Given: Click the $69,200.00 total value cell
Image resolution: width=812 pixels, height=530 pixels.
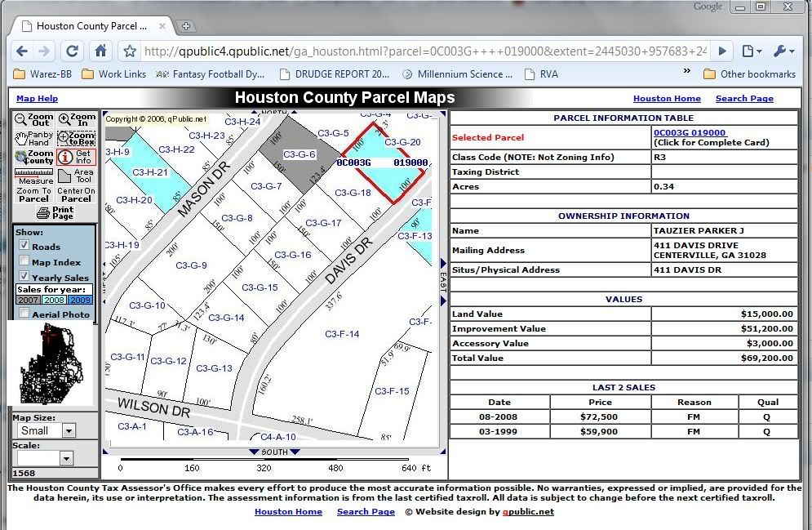Looking at the screenshot, I should coord(725,358).
